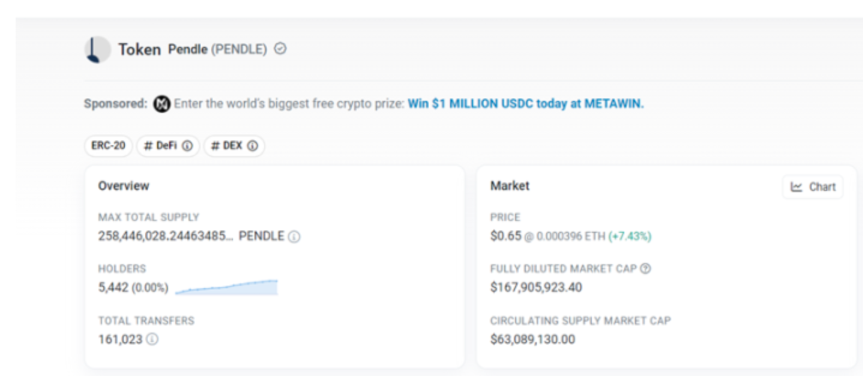868x389 pixels.
Task: Follow the Win $1 MILLION USDC link
Action: (525, 104)
